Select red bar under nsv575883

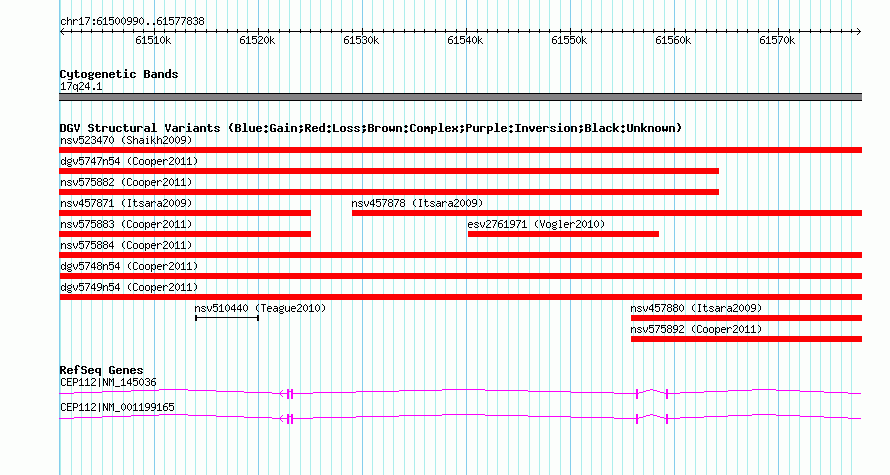[185, 234]
